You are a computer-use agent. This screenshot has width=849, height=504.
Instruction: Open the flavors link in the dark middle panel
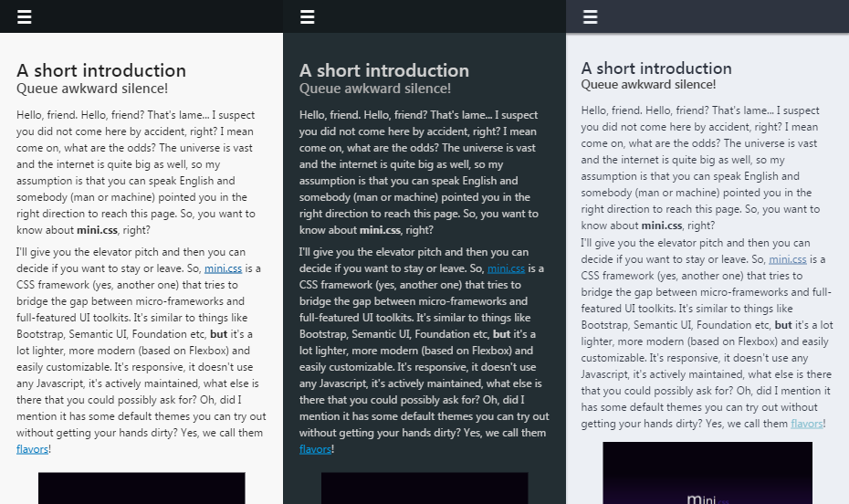pos(315,449)
